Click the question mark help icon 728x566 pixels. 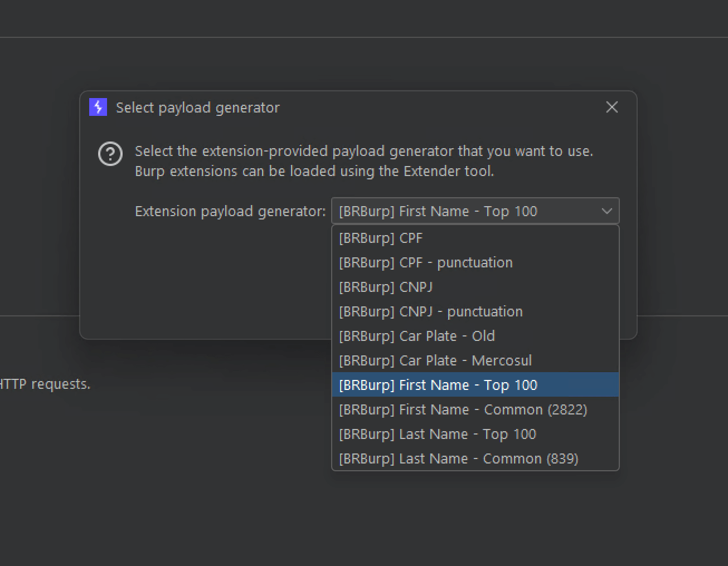pos(110,154)
